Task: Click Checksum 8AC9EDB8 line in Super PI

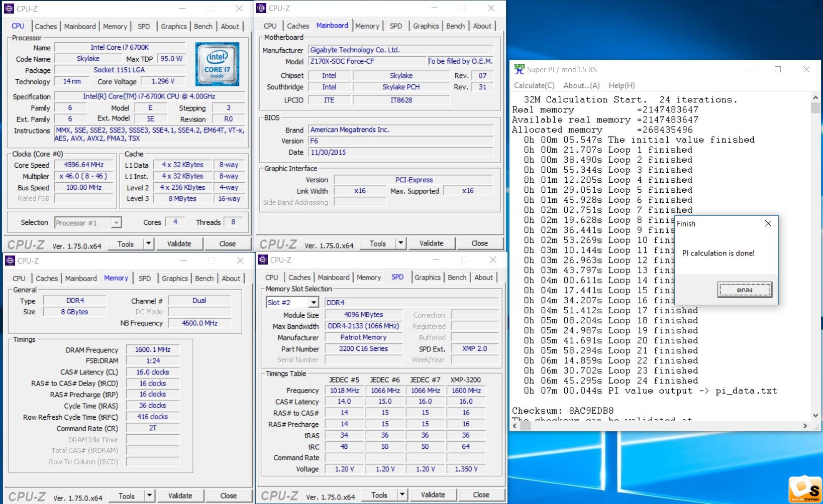Action: tap(563, 411)
